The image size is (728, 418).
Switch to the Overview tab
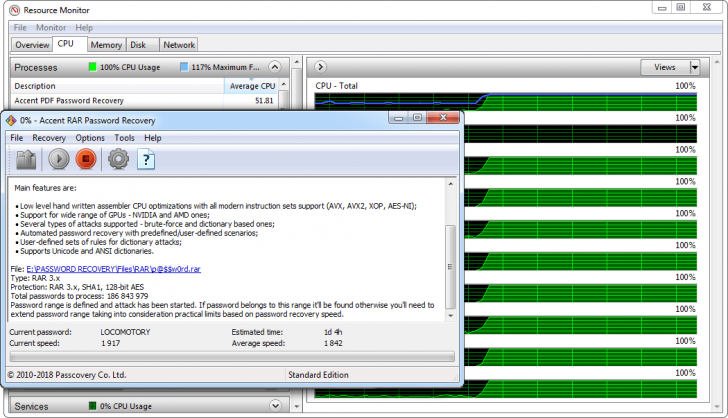click(32, 45)
